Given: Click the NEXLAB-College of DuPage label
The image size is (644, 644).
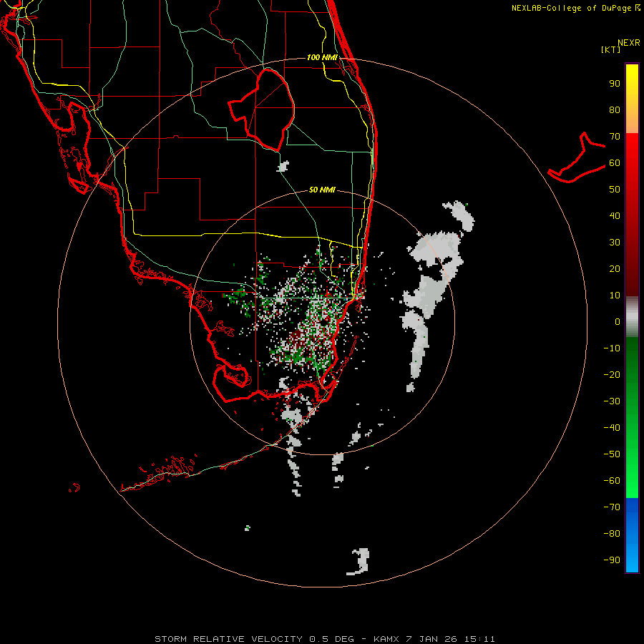Looking at the screenshot, I should coord(576,8).
